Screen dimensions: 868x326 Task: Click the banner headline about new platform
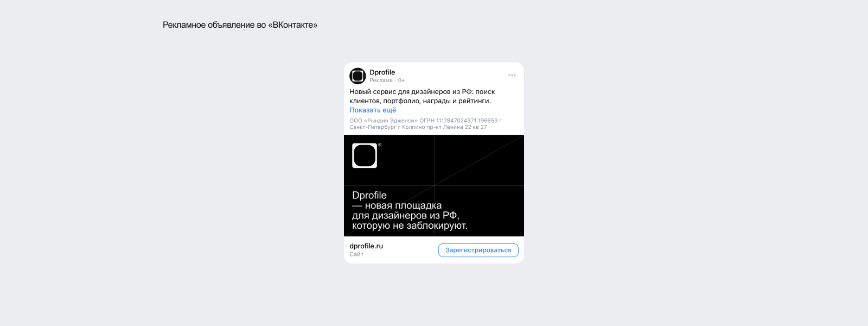coord(410,210)
